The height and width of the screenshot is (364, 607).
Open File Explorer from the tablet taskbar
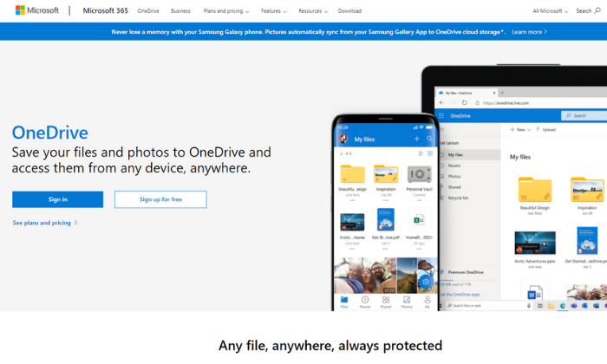551,306
